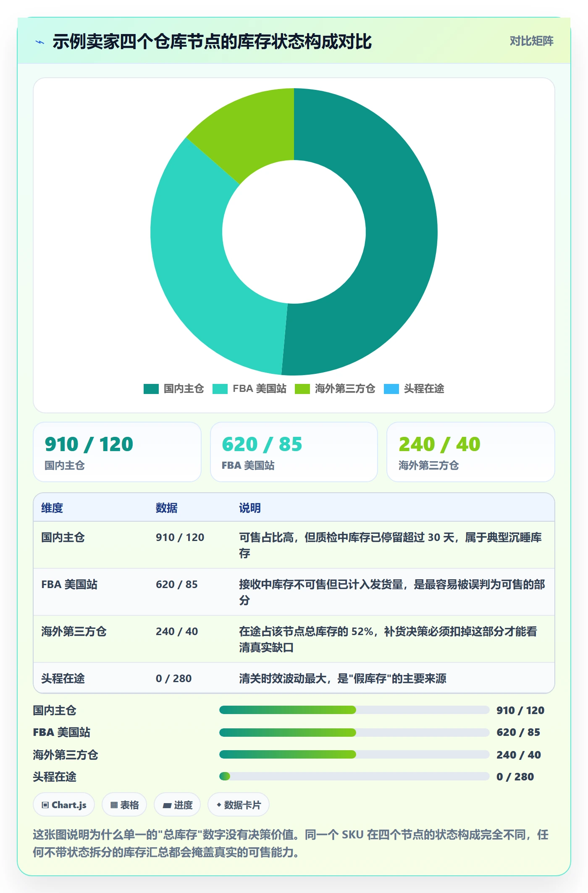The image size is (588, 893).
Task: Click the 维度 table column header
Action: (52, 508)
